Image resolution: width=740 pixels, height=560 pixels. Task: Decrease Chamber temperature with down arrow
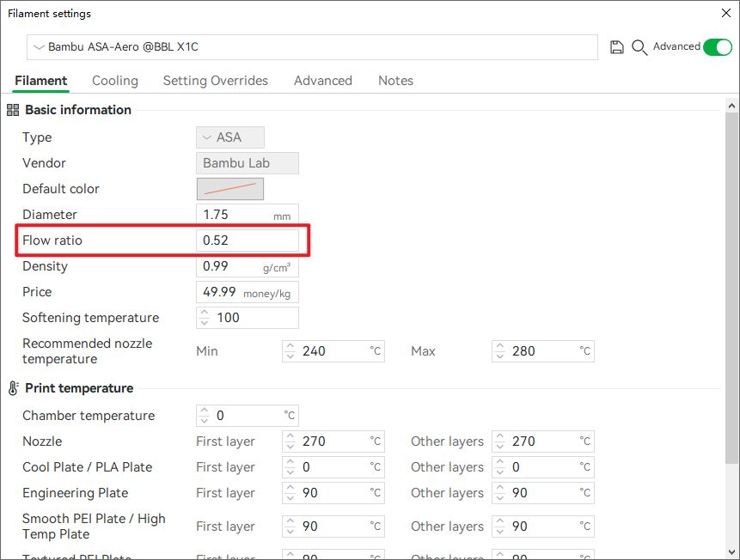click(x=204, y=421)
